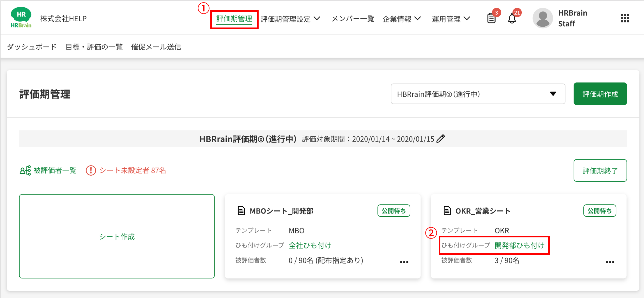Open the 催促メール送信 sub-tab
The height and width of the screenshot is (298, 644).
(156, 47)
